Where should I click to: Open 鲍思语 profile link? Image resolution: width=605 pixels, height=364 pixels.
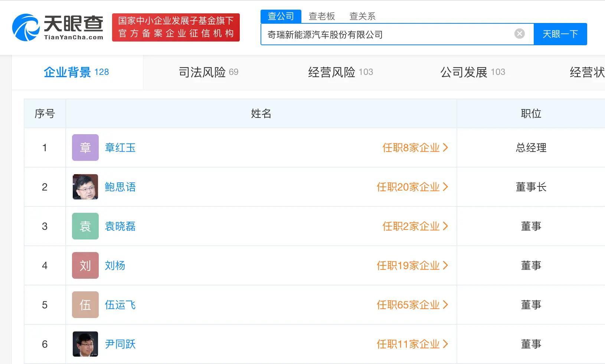[x=120, y=187]
